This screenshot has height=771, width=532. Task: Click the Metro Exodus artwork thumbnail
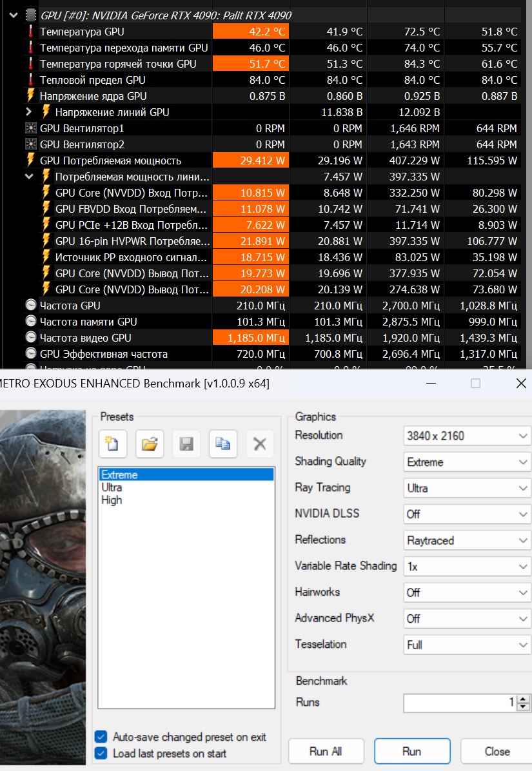pyautogui.click(x=43, y=587)
